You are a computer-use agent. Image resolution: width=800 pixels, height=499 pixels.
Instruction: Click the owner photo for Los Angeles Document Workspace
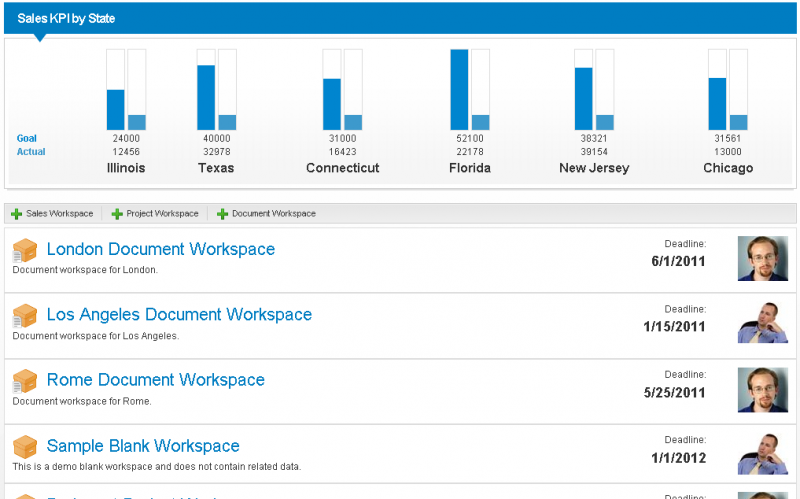coord(763,322)
